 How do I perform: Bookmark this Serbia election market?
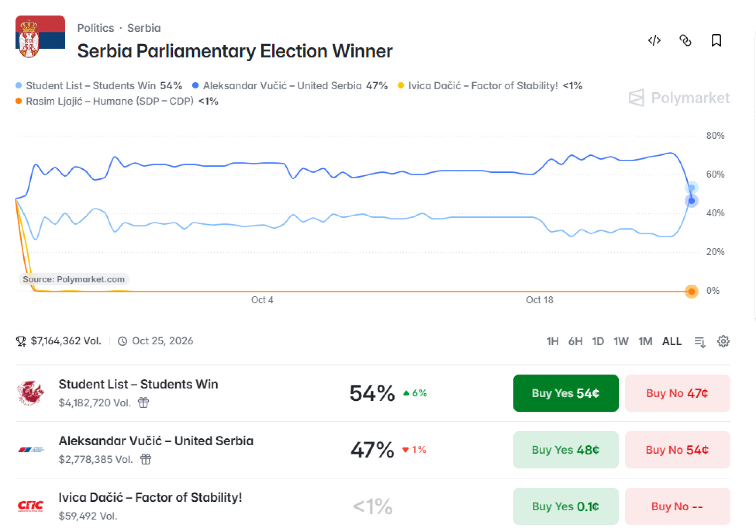coord(716,40)
